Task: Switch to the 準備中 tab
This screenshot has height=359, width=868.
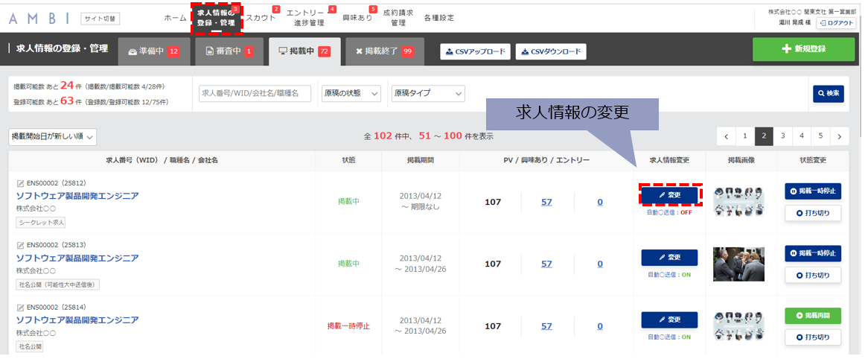Action: pyautogui.click(x=154, y=51)
